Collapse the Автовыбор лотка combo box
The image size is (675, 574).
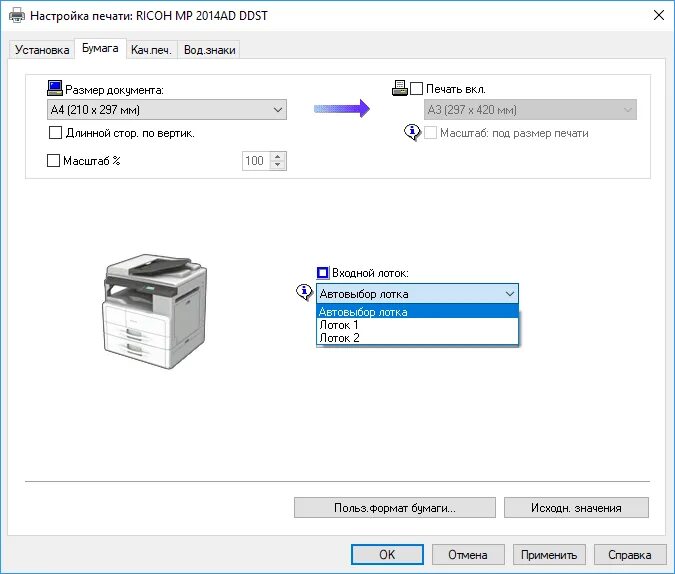(x=417, y=294)
